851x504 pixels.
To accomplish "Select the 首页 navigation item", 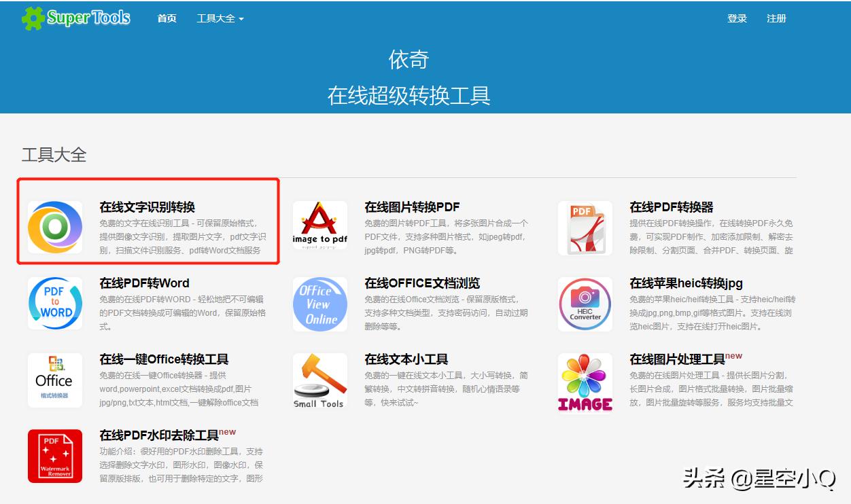I will [167, 18].
